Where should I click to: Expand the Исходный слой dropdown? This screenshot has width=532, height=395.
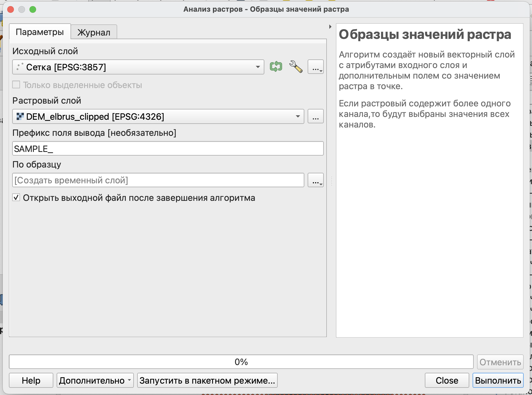[258, 67]
